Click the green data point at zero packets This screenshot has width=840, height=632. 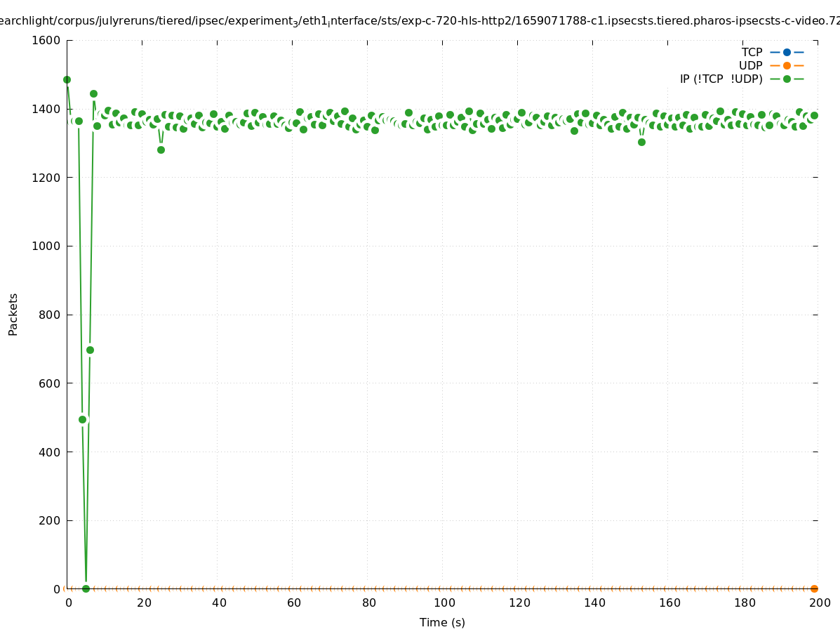coord(86,588)
